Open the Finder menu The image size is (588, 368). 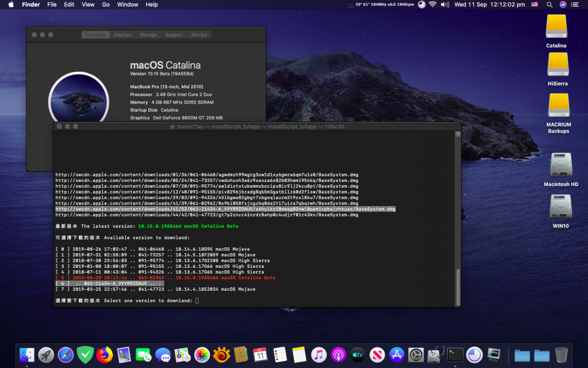click(31, 5)
